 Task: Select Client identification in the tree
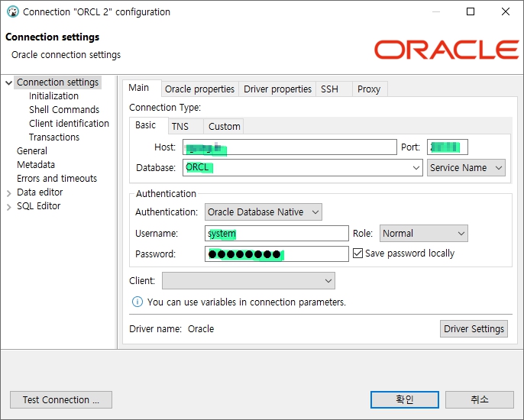coord(69,124)
